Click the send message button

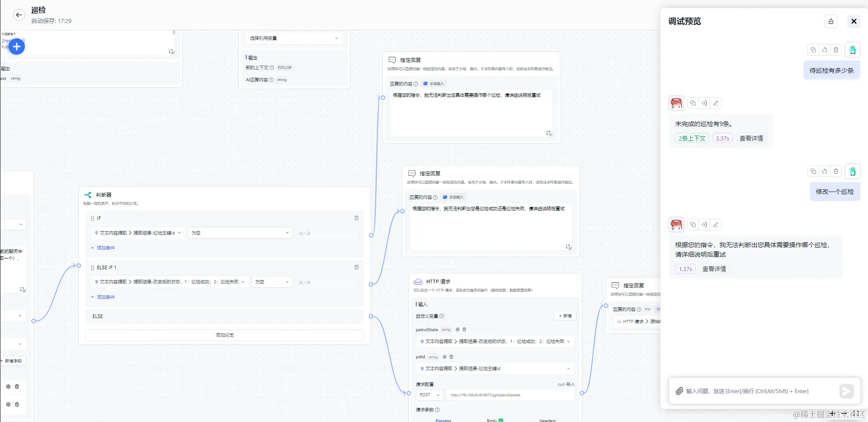846,391
